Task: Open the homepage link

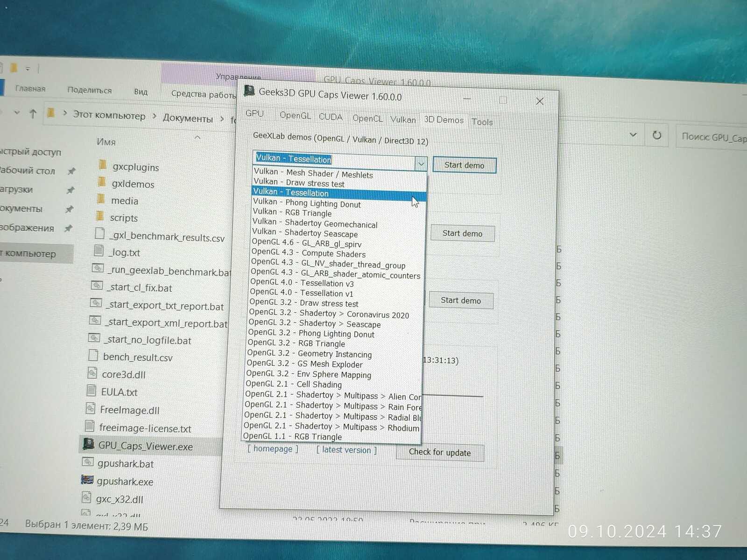Action: coord(273,448)
